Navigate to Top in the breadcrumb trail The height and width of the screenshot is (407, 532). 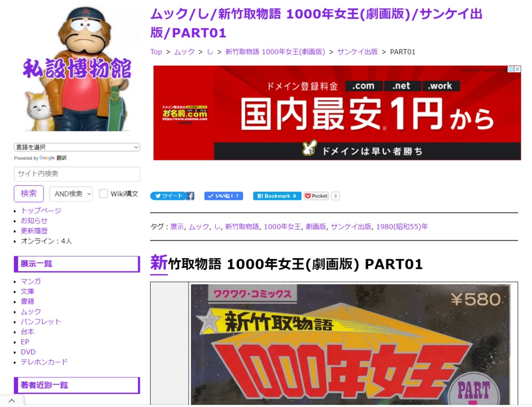coord(156,52)
